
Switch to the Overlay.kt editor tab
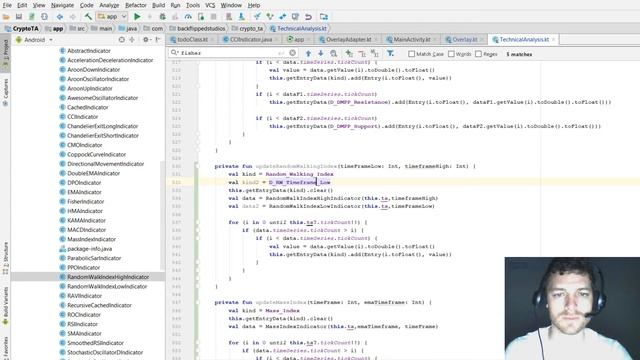coord(464,40)
